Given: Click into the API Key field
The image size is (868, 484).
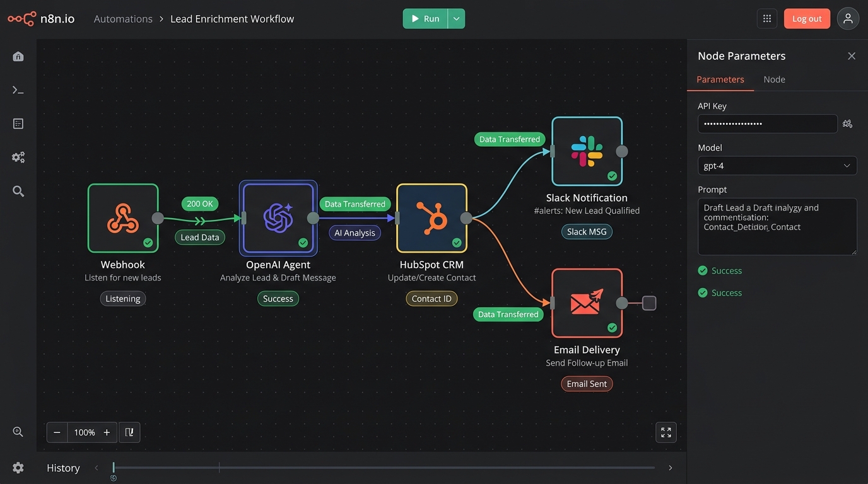Looking at the screenshot, I should (x=768, y=124).
